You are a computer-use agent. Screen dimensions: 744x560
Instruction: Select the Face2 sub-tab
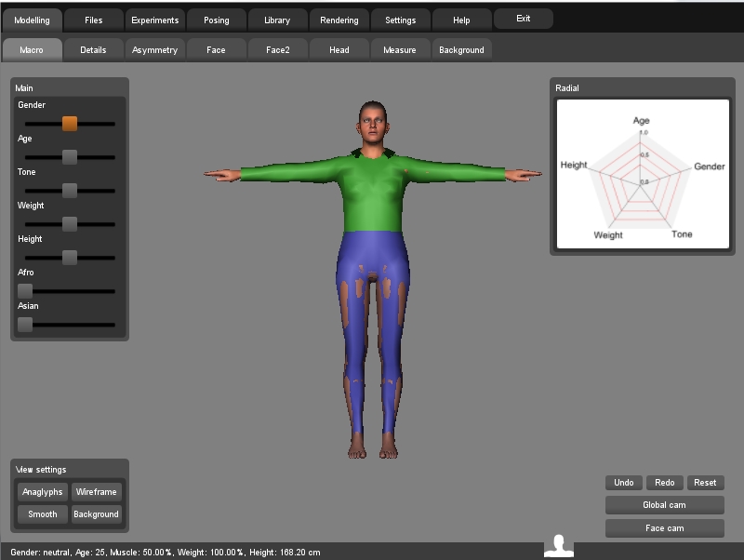pos(277,50)
